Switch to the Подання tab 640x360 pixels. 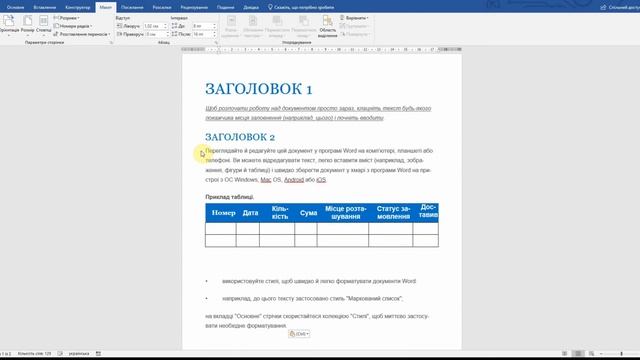click(x=226, y=7)
